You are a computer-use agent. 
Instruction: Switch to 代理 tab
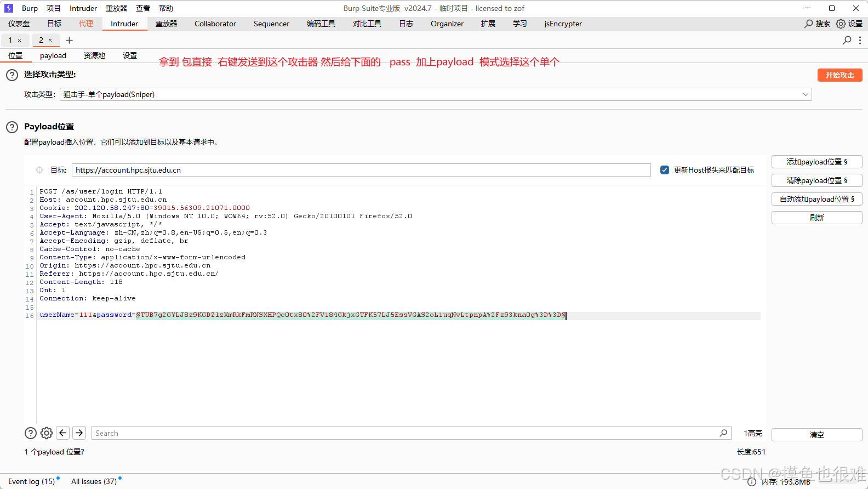click(x=86, y=24)
